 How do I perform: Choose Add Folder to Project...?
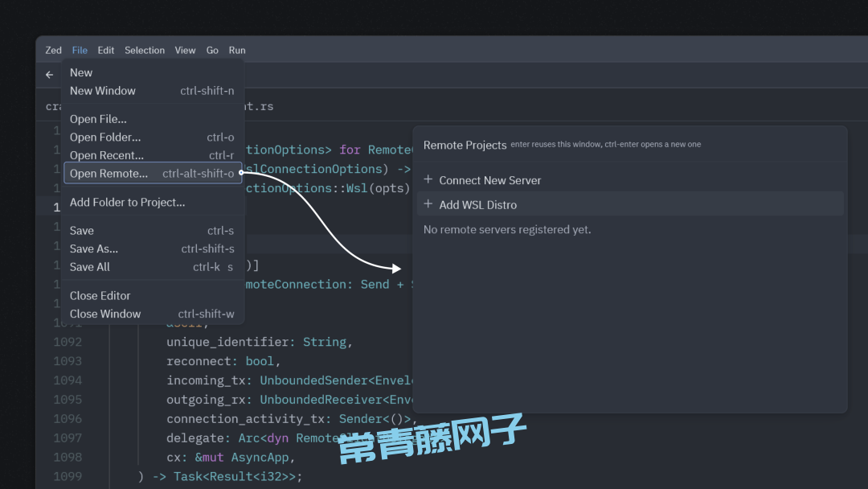tap(127, 202)
